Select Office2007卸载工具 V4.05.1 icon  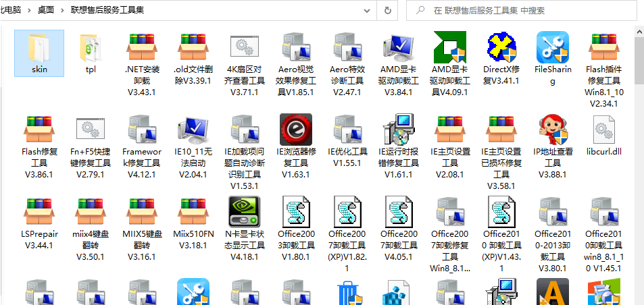click(x=399, y=212)
